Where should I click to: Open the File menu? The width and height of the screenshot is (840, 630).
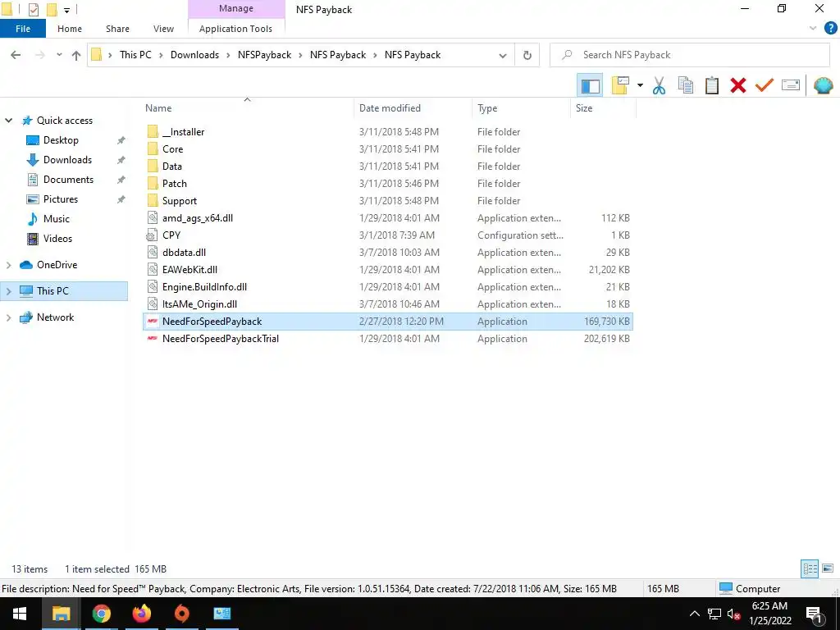click(x=23, y=29)
